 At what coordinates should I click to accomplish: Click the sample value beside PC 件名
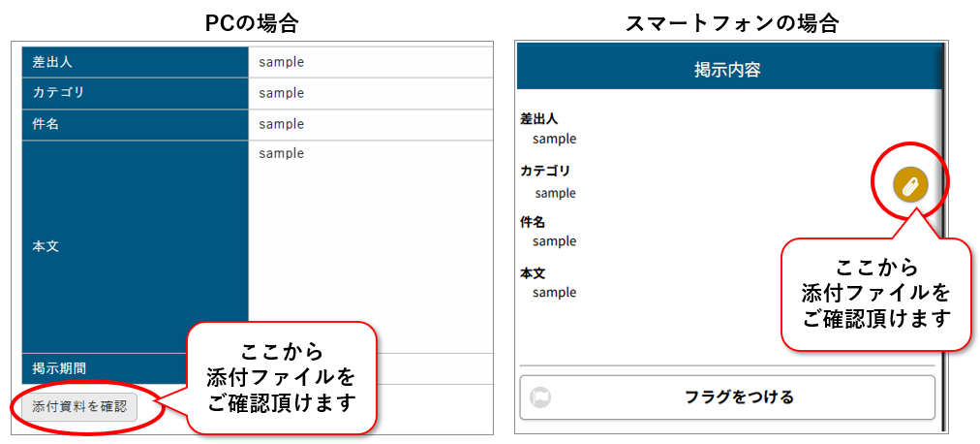281,124
